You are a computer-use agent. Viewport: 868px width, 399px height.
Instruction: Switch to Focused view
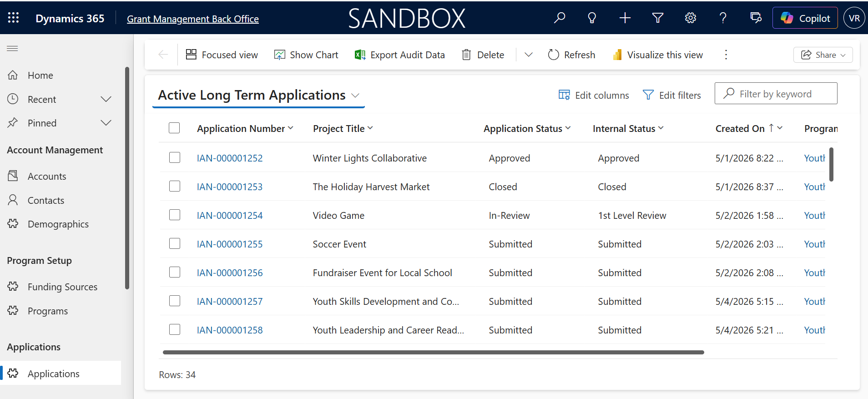coord(222,55)
